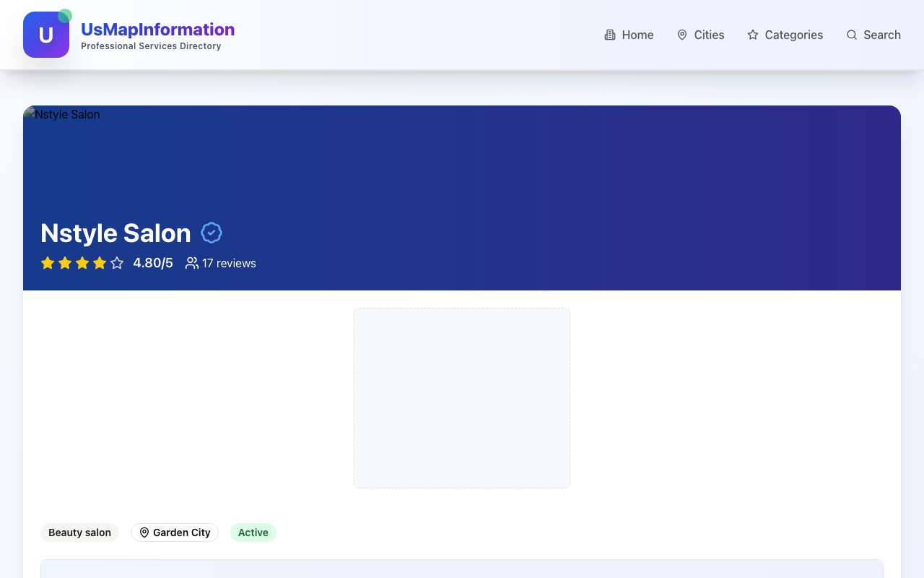Click the empty fifth rating star

tap(117, 263)
